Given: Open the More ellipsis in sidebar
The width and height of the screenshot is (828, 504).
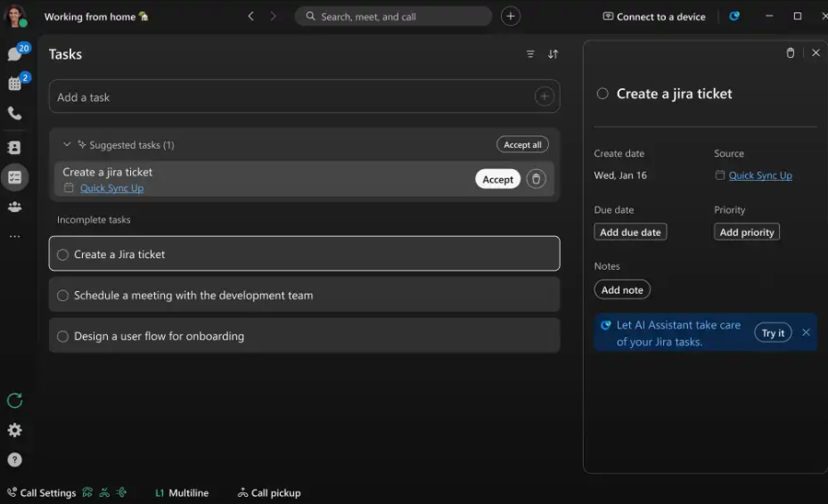Looking at the screenshot, I should pyautogui.click(x=15, y=237).
